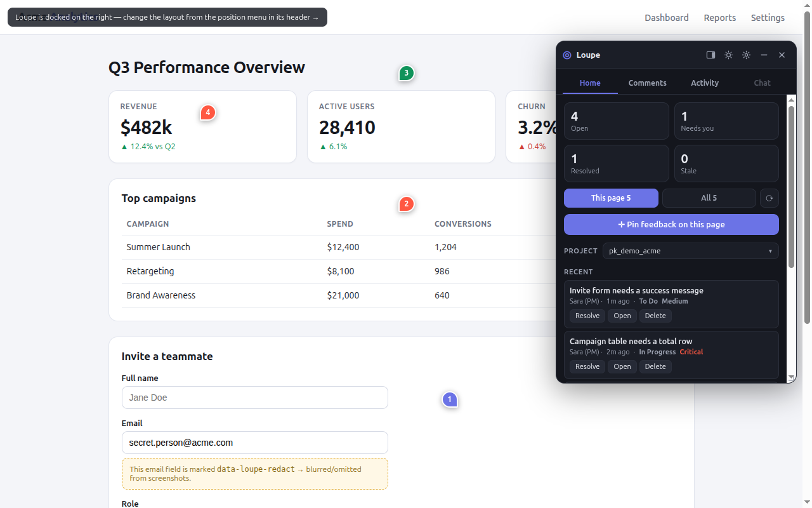Open the Chat tab

coord(762,83)
